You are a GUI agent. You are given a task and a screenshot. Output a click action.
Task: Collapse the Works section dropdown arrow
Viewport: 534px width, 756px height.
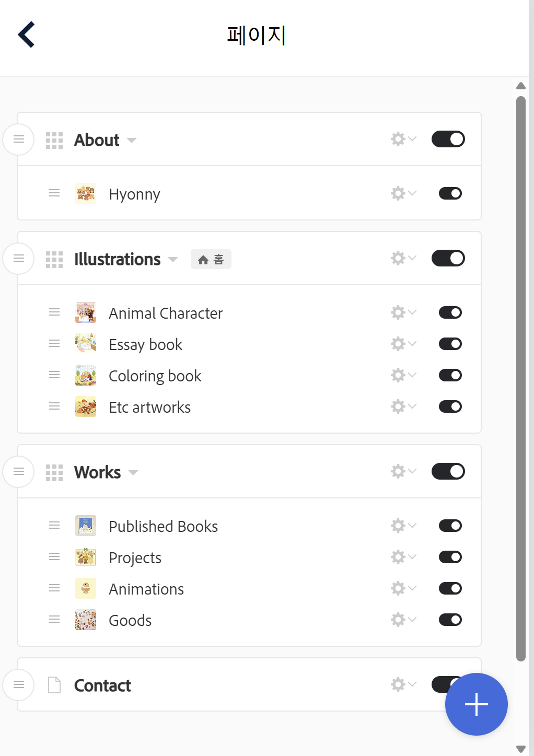pyautogui.click(x=133, y=472)
